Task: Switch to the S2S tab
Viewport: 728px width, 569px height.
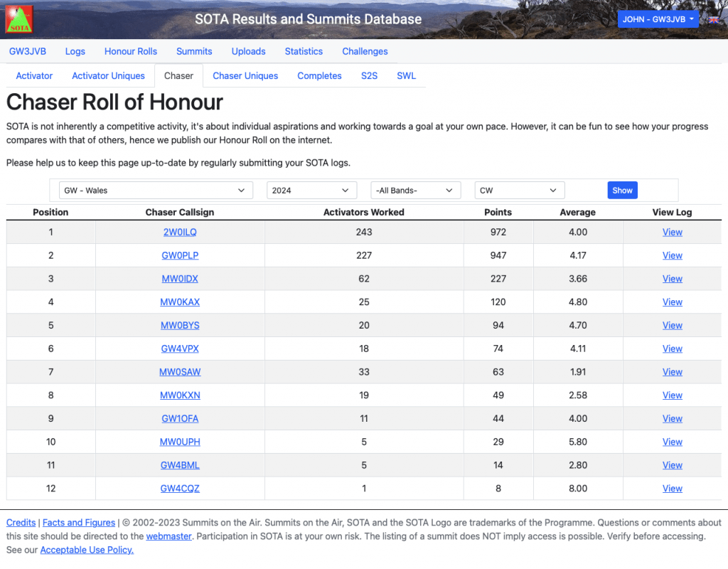Action: pyautogui.click(x=369, y=75)
